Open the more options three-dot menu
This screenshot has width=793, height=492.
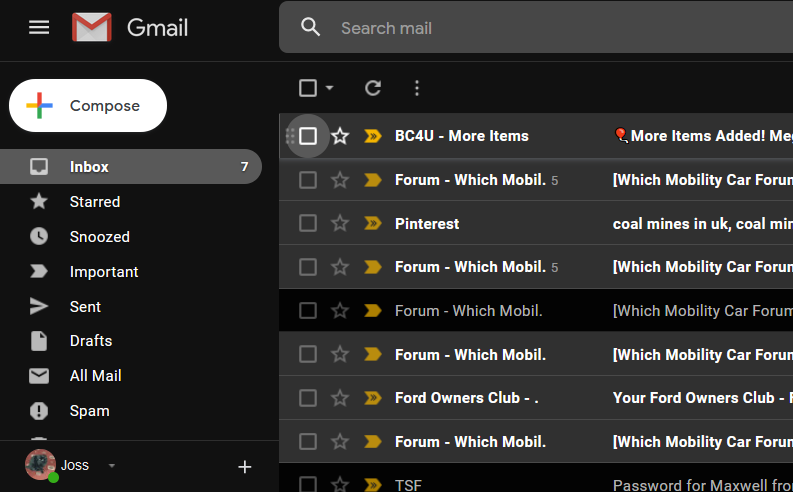[417, 88]
